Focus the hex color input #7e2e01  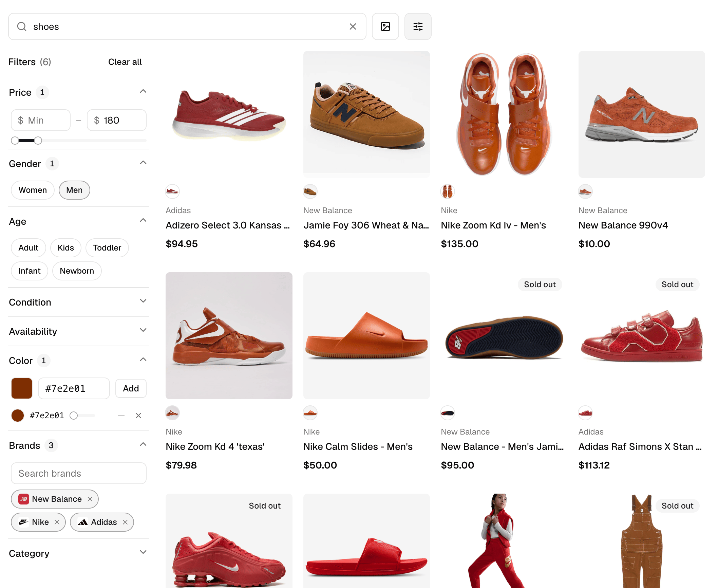(x=74, y=388)
